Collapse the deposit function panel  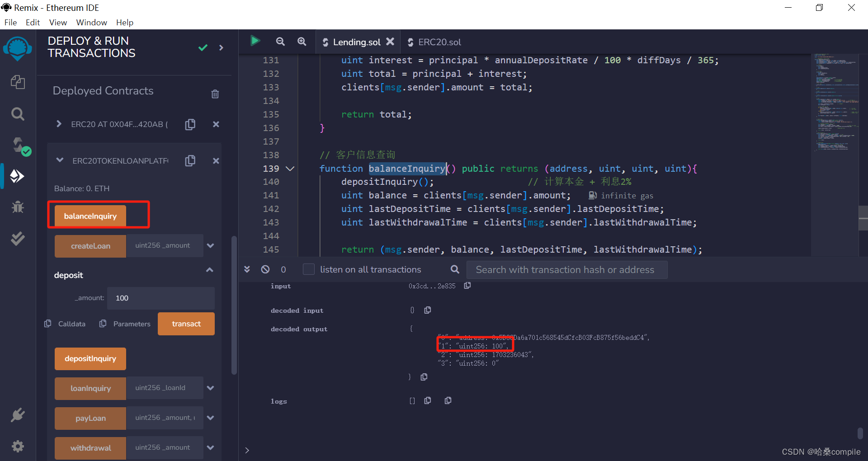pos(210,270)
